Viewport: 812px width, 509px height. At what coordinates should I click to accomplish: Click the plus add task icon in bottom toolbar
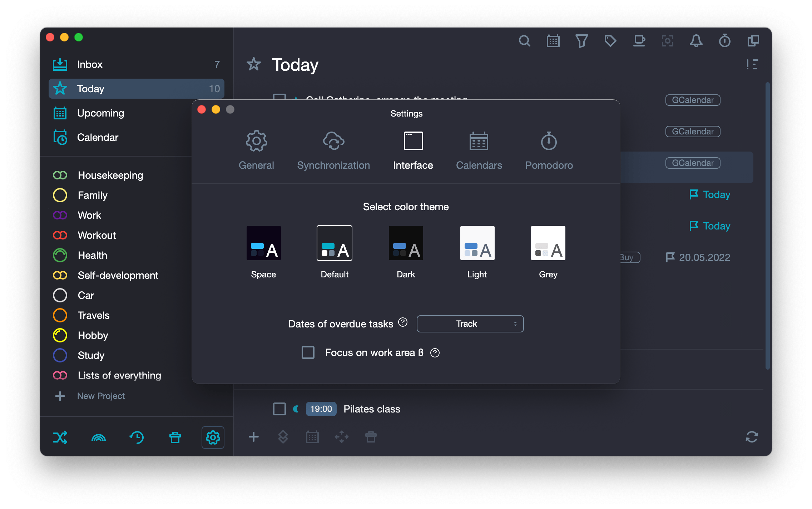pos(254,437)
